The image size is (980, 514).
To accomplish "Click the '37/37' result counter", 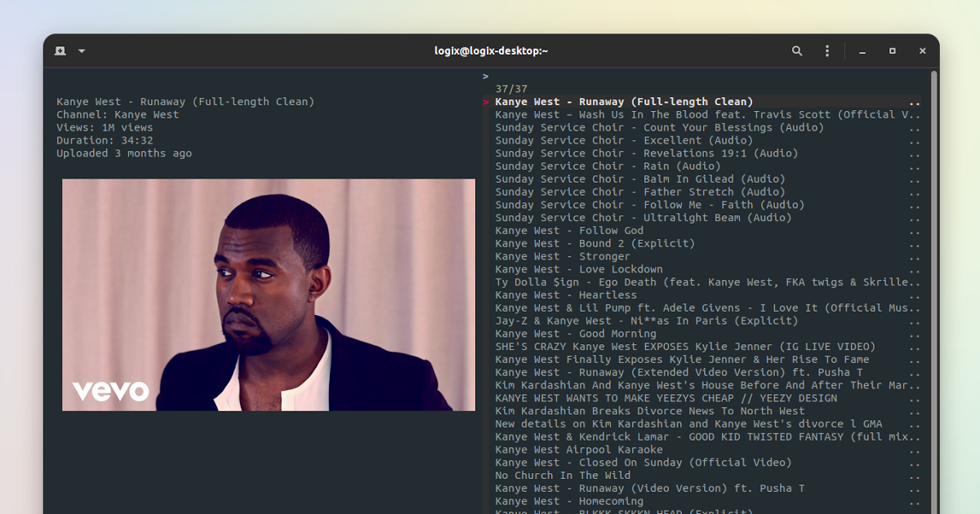I will [x=511, y=89].
